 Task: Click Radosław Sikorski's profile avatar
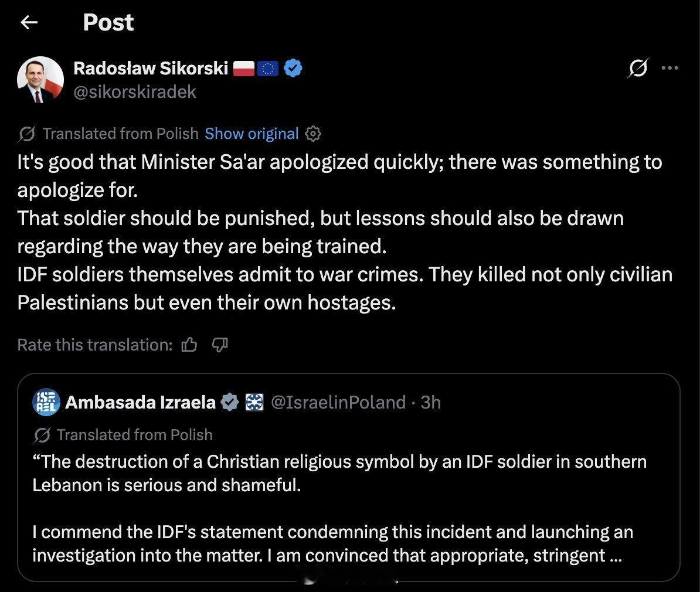tap(40, 80)
